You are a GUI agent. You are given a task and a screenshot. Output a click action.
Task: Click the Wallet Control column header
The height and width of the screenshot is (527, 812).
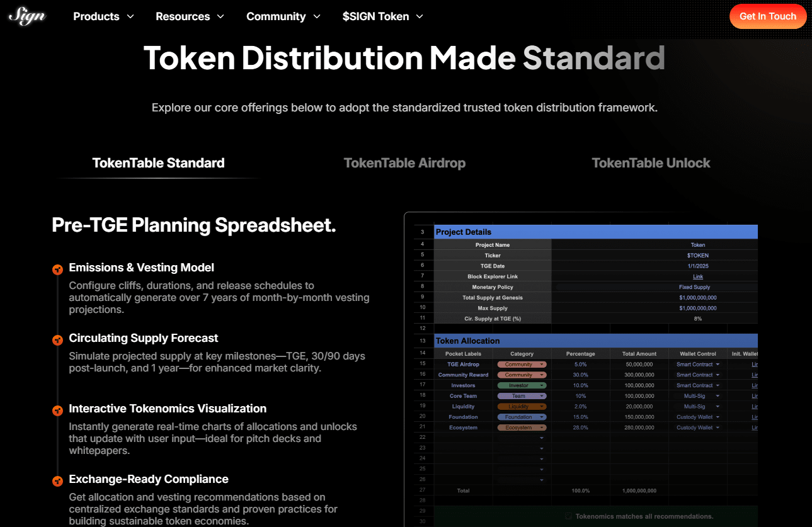click(x=698, y=354)
